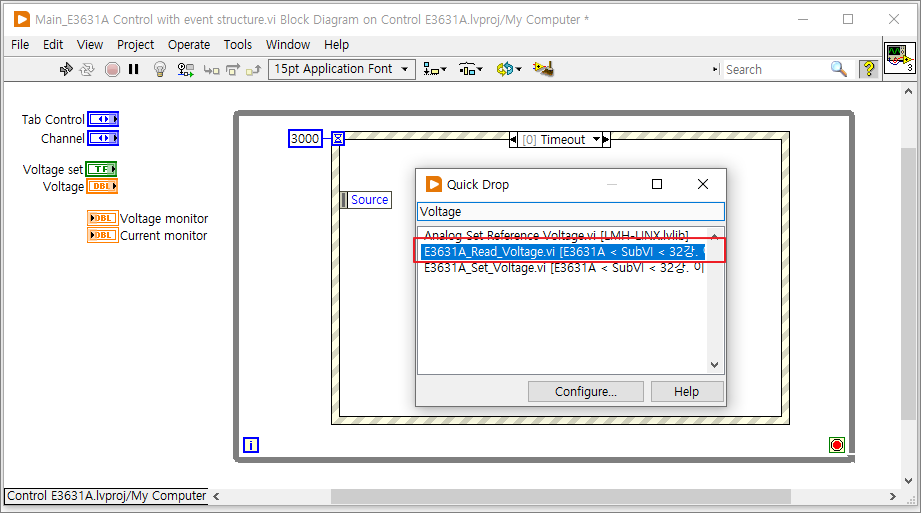Close the Quick Drop window

point(702,184)
